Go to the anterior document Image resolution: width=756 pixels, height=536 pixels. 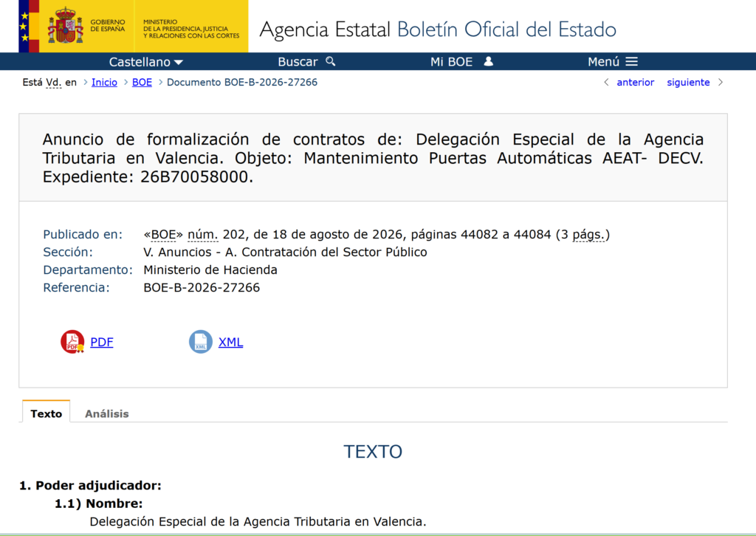coord(636,83)
